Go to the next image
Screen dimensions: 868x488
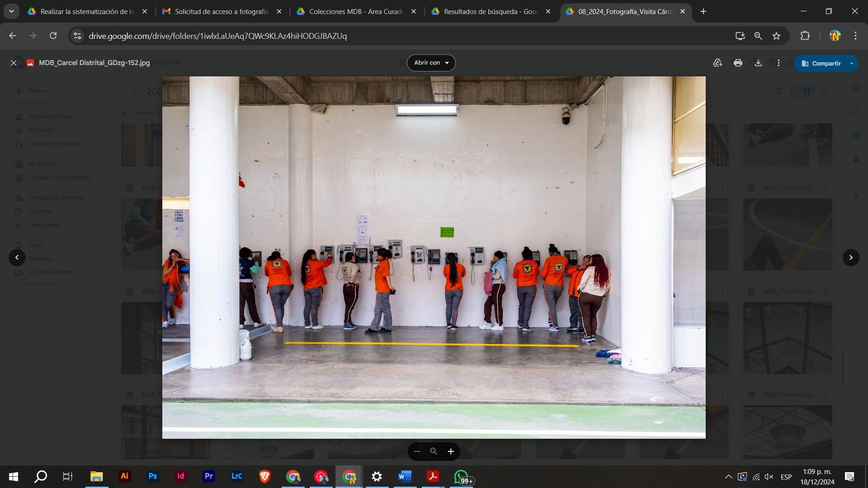point(851,258)
